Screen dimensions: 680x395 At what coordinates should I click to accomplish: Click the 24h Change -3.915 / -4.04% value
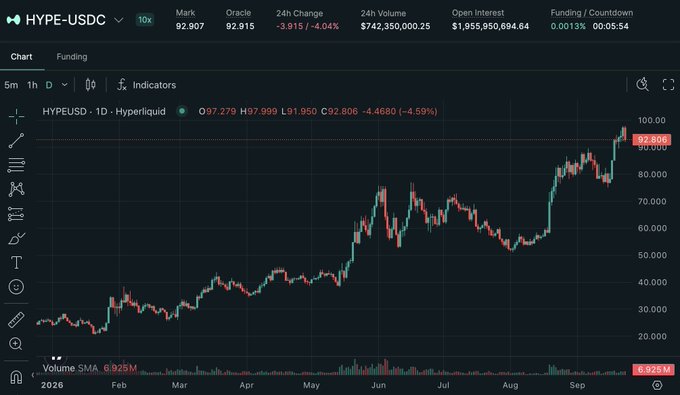point(307,26)
